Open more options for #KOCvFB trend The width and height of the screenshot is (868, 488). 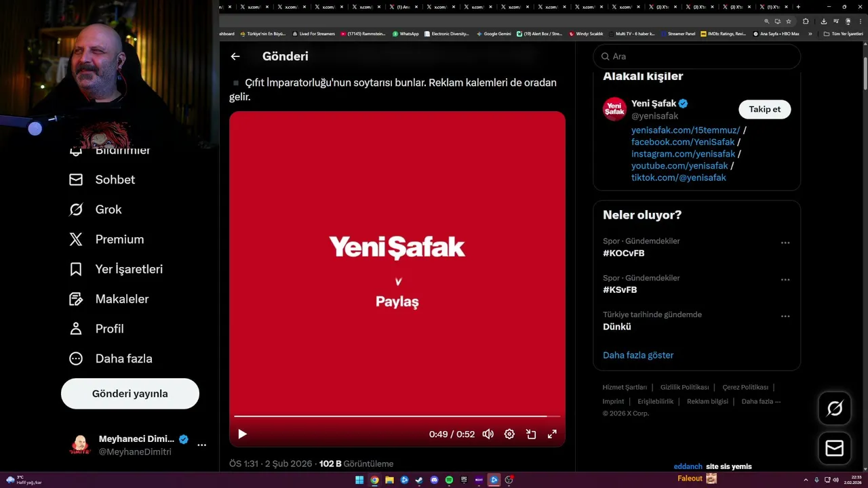click(x=785, y=243)
